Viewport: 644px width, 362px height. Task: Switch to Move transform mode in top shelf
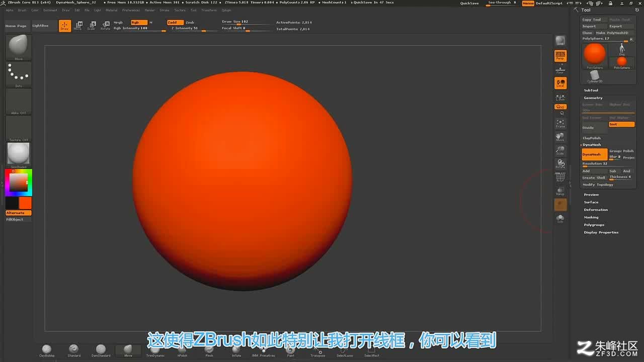[x=78, y=26]
